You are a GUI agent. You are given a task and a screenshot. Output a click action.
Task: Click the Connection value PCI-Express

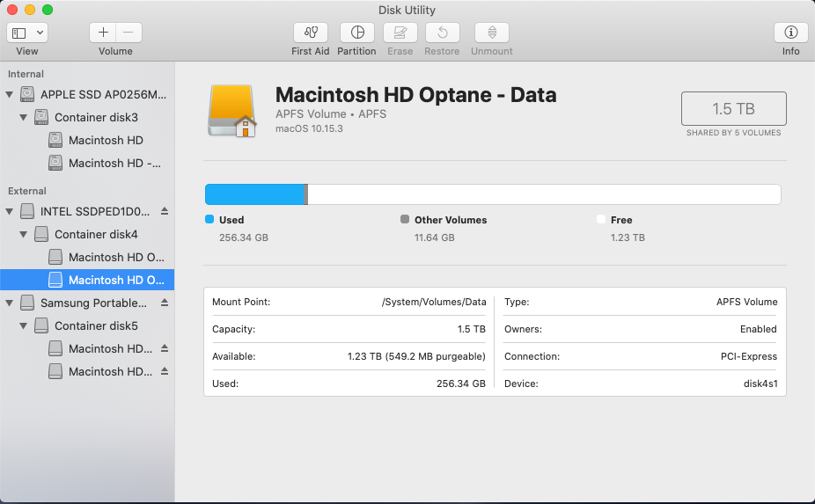pos(748,356)
